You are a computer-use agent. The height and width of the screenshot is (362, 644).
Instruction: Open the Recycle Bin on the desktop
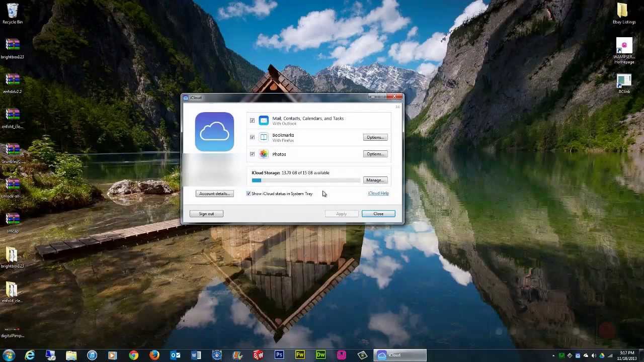point(13,13)
